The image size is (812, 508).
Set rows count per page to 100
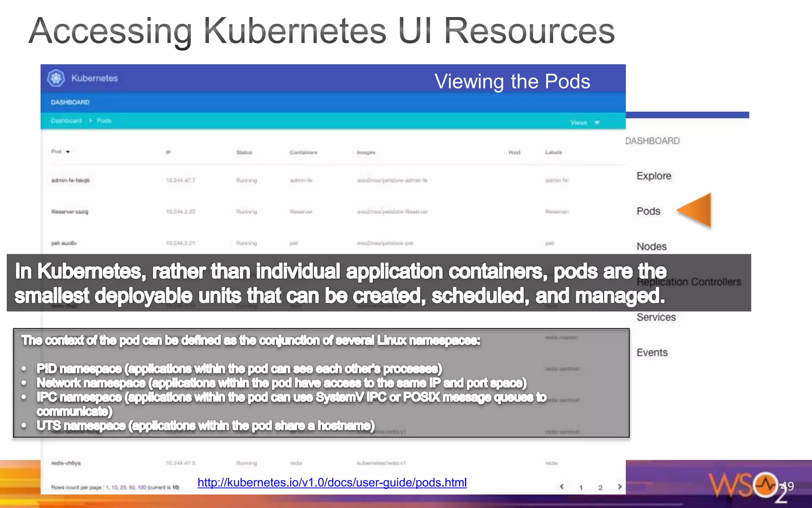click(x=142, y=487)
